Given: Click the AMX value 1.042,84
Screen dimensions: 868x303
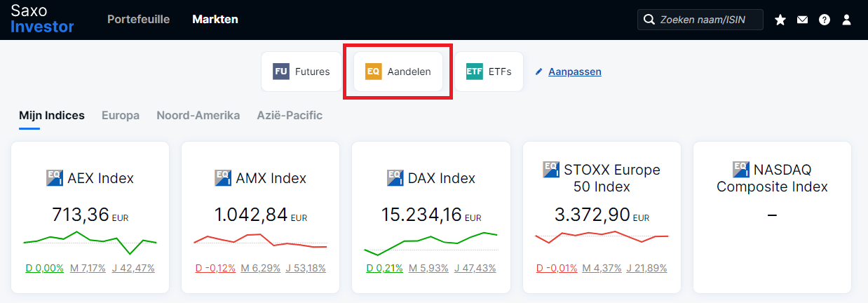Looking at the screenshot, I should (x=250, y=214).
